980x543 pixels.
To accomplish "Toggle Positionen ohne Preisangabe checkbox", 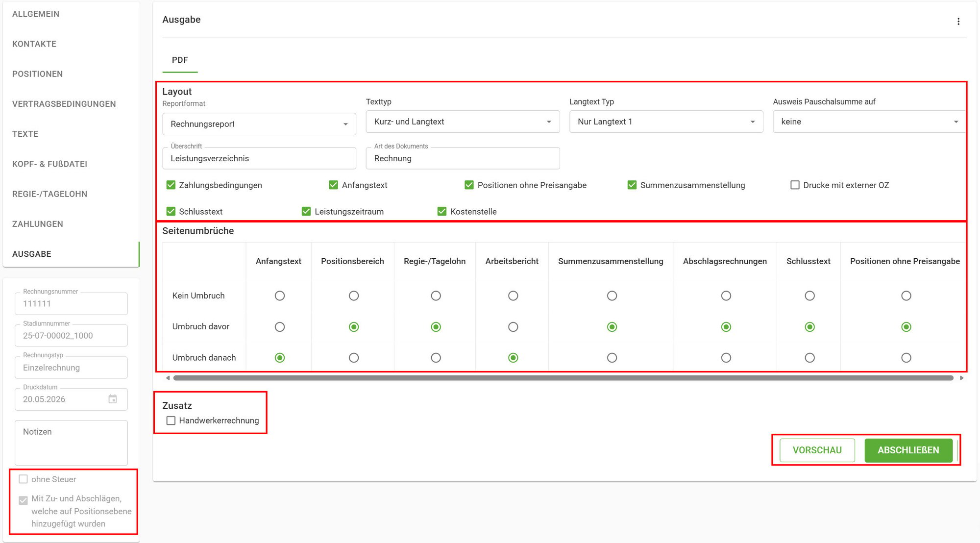I will (x=469, y=185).
